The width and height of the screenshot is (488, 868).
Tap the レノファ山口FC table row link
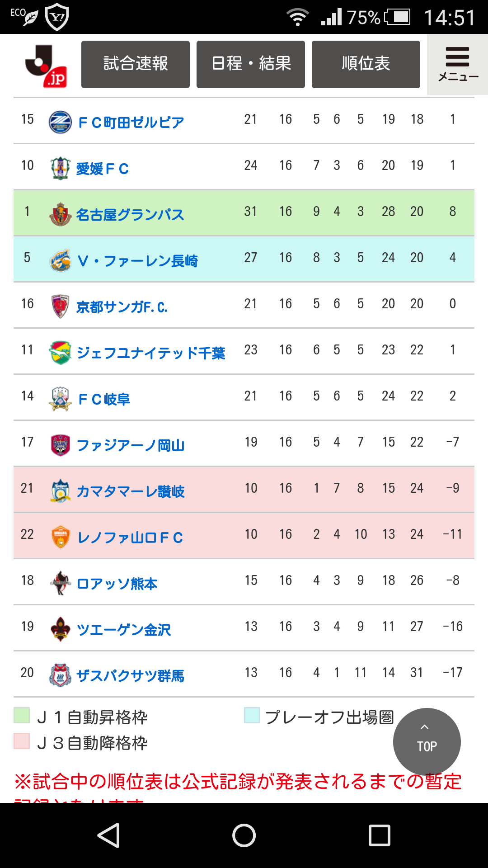pyautogui.click(x=130, y=538)
